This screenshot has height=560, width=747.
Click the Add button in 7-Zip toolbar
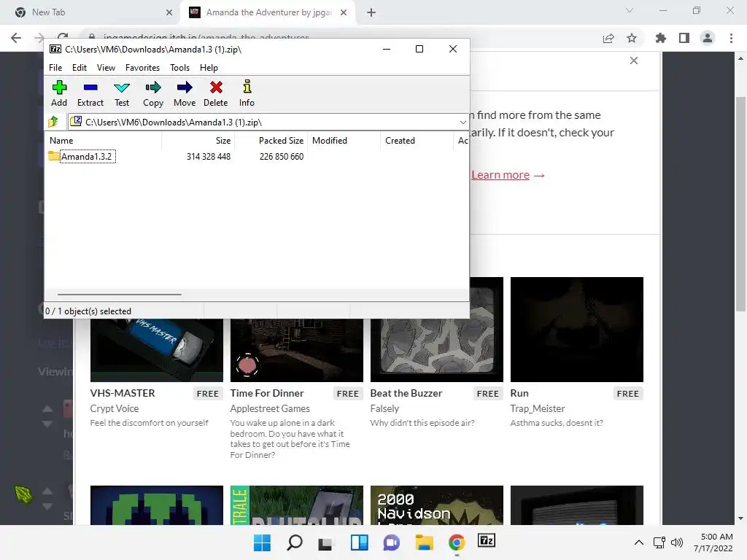point(59,93)
